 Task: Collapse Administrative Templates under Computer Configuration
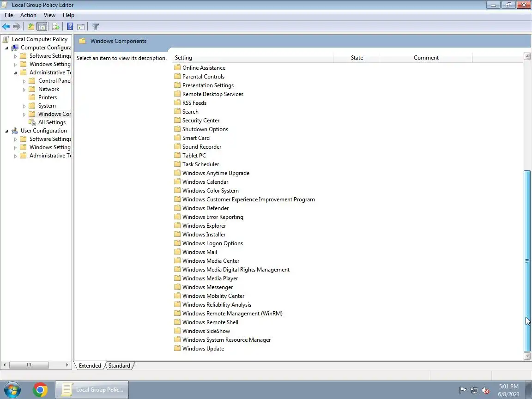(x=15, y=73)
